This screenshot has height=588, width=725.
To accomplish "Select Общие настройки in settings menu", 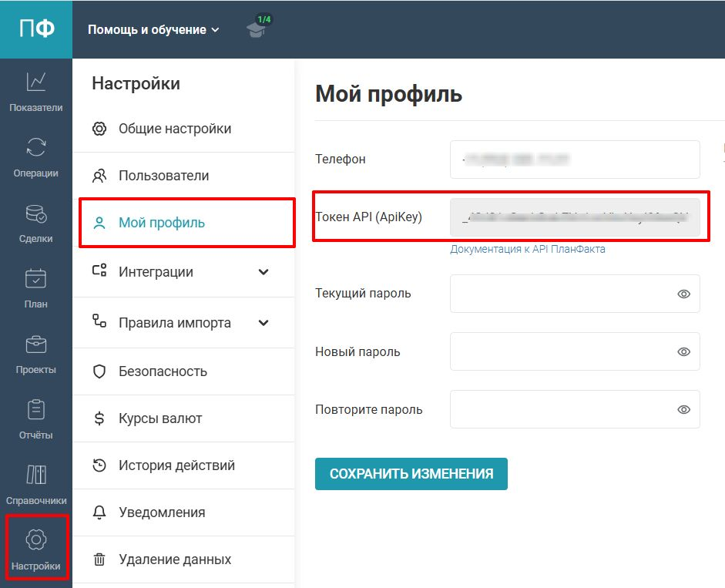I will coord(174,129).
